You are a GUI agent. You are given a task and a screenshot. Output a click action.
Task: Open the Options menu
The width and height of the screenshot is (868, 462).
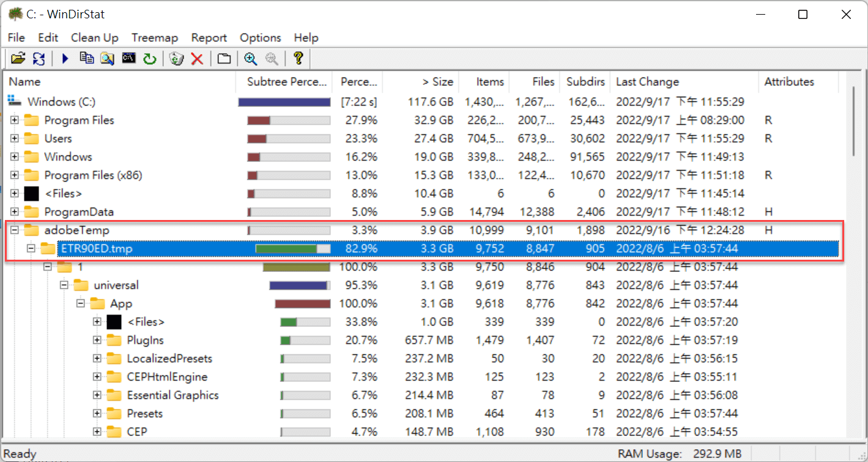click(x=261, y=38)
